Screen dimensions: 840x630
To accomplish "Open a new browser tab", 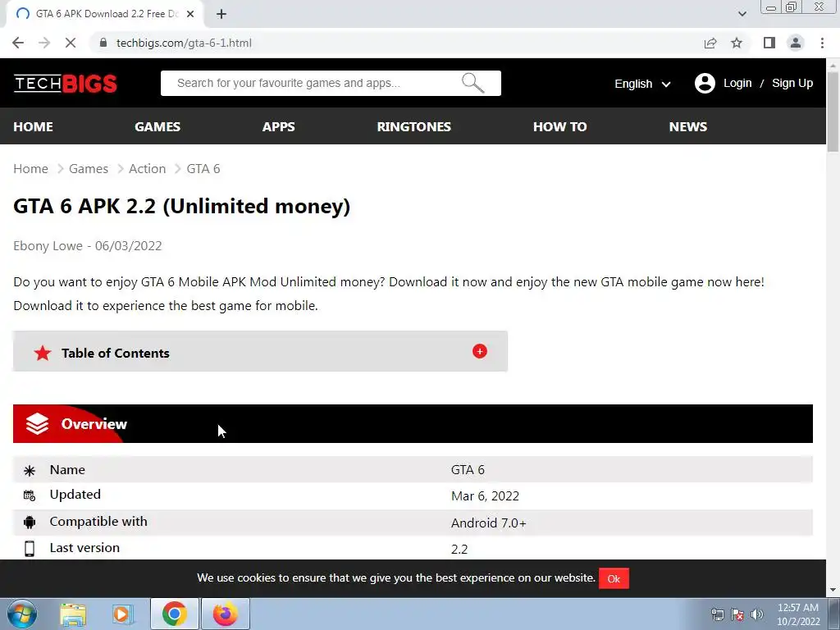I will click(221, 14).
